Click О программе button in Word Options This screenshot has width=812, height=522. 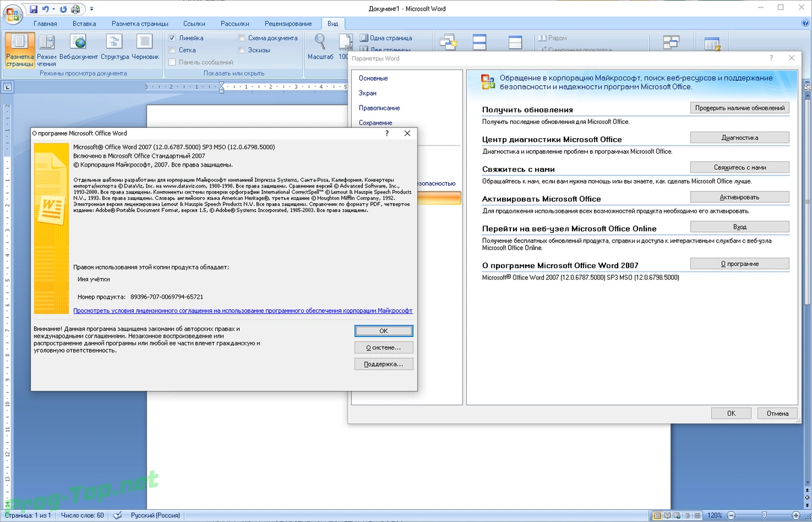(x=740, y=263)
